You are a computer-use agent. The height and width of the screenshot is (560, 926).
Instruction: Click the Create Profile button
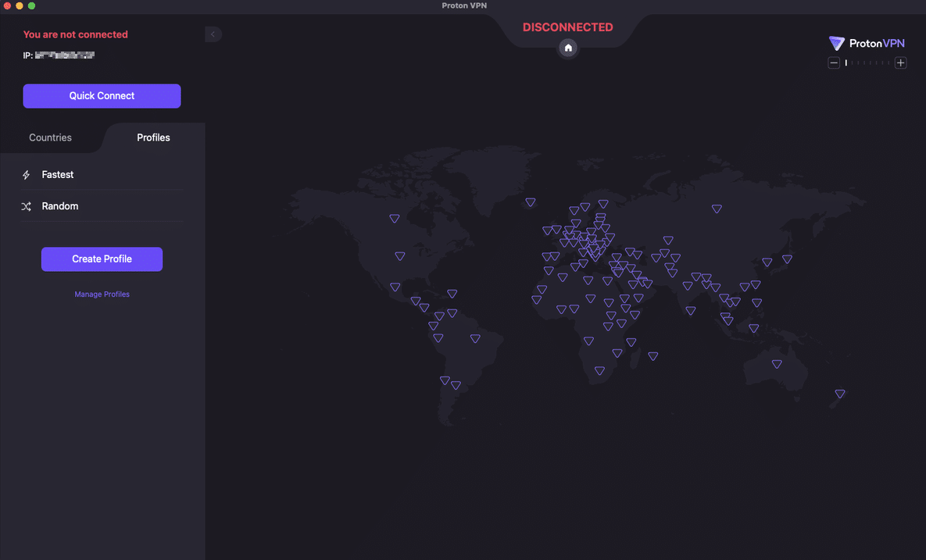[102, 259]
